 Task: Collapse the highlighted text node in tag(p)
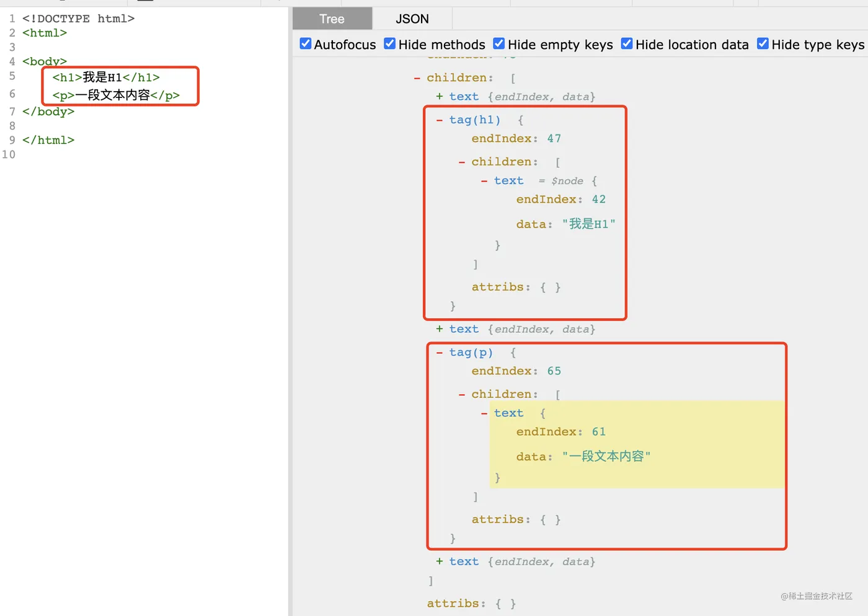point(484,413)
